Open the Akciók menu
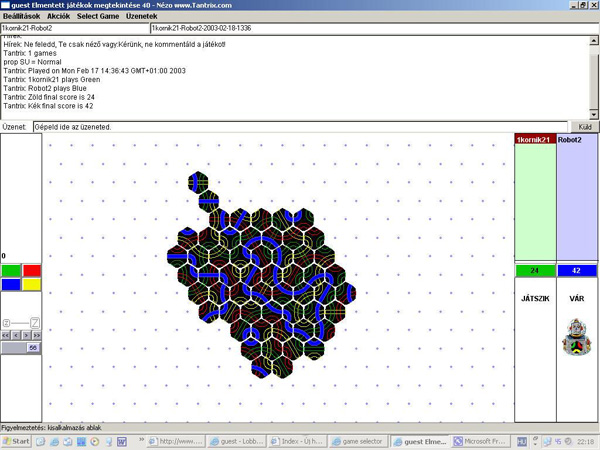 click(x=59, y=17)
